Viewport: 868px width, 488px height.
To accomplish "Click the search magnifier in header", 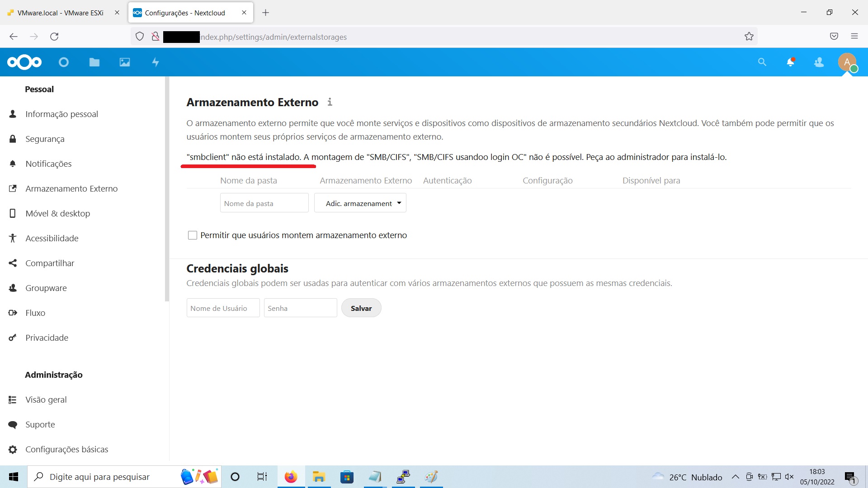I will [x=762, y=62].
